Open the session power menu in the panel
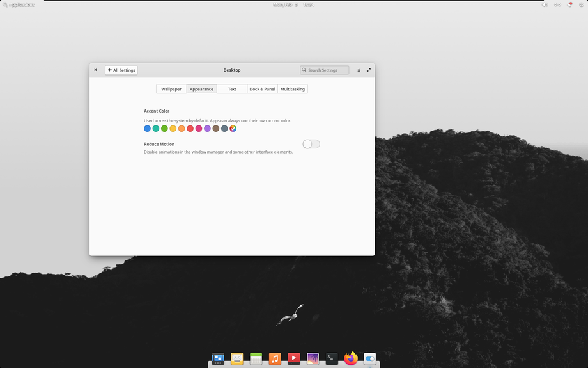 [x=581, y=5]
